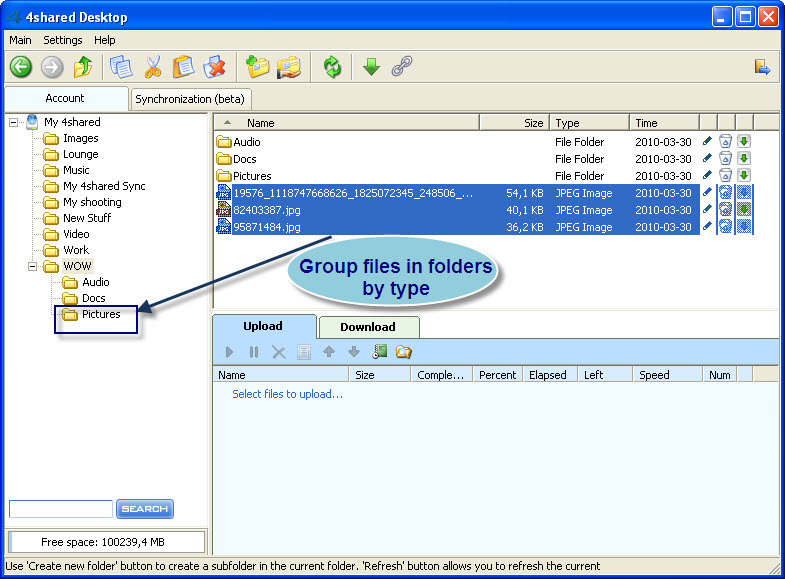This screenshot has width=785, height=579.
Task: Click the green Back arrow button
Action: point(21,67)
